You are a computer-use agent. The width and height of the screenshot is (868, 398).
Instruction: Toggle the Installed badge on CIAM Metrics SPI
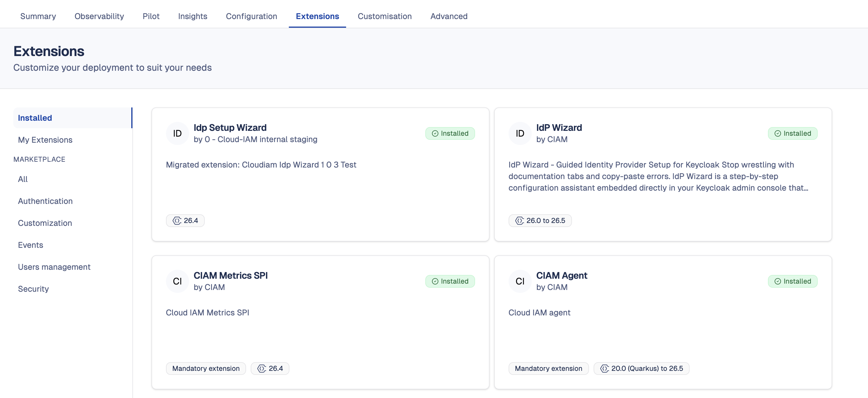[450, 281]
